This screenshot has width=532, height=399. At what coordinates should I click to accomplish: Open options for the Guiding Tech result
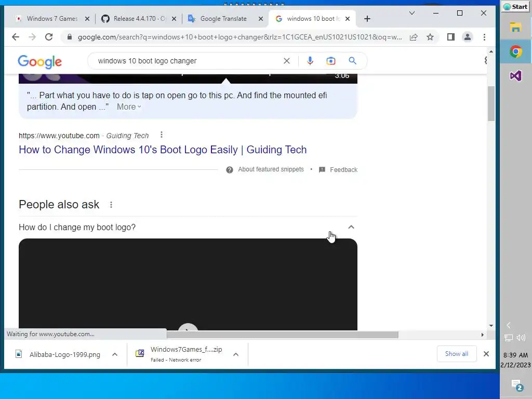click(162, 135)
